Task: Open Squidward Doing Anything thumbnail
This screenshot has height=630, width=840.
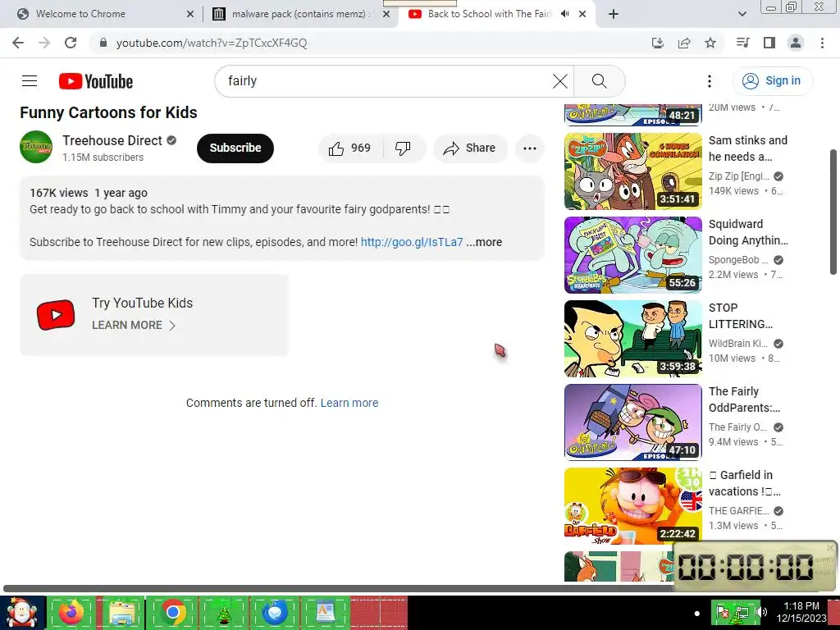Action: coord(632,255)
